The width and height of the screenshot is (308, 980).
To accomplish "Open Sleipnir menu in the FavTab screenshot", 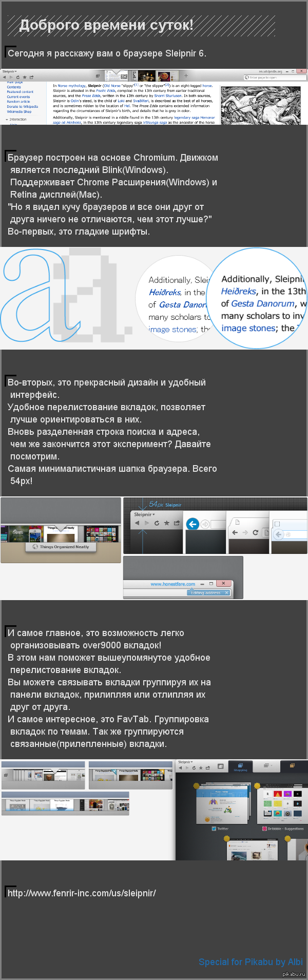I will [x=185, y=762].
